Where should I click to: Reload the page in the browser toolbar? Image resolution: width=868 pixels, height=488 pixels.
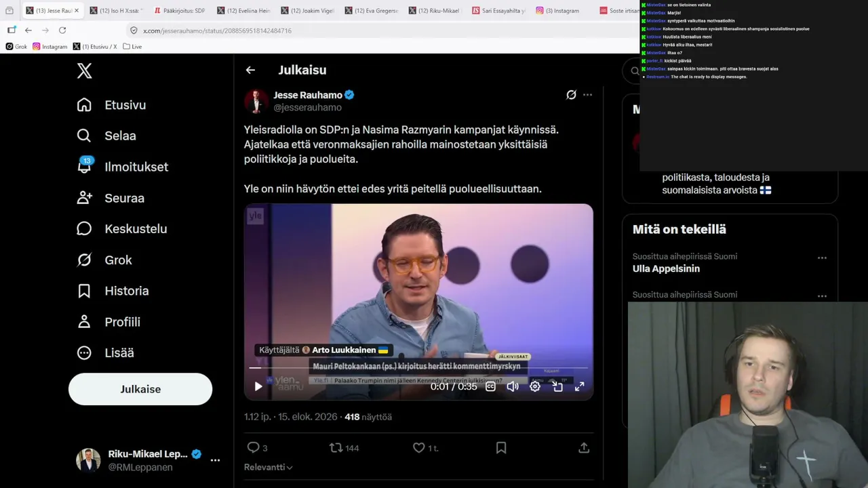(62, 30)
